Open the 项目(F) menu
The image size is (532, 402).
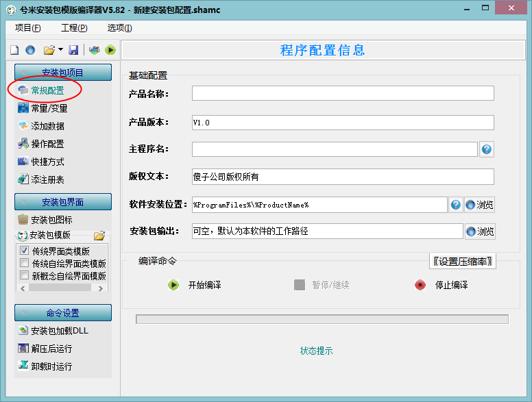[28, 28]
